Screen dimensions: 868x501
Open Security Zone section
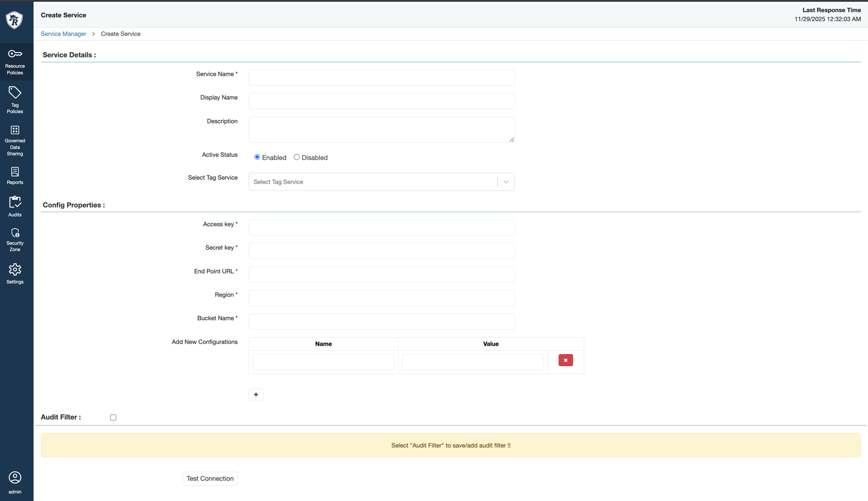click(x=15, y=240)
